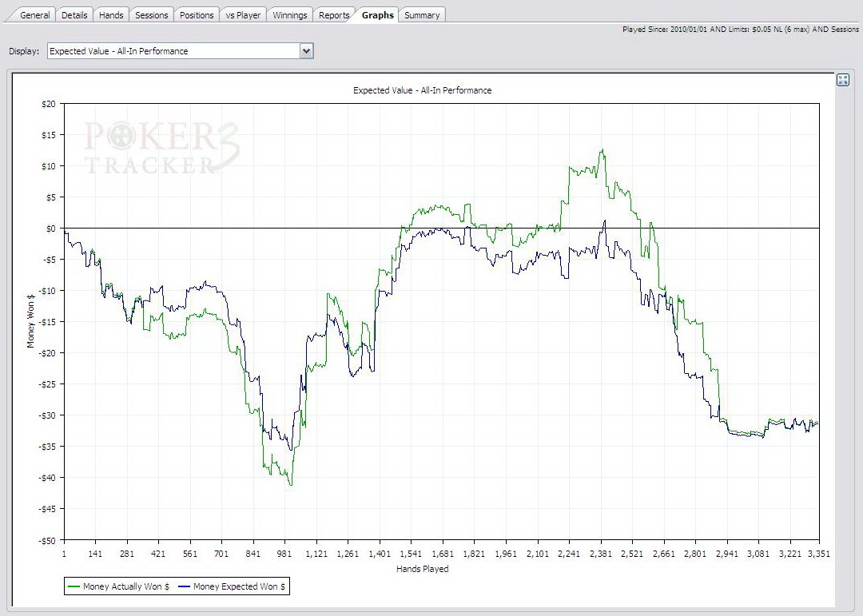The width and height of the screenshot is (863, 616).
Task: Select the Winnings tab
Action: 289,15
